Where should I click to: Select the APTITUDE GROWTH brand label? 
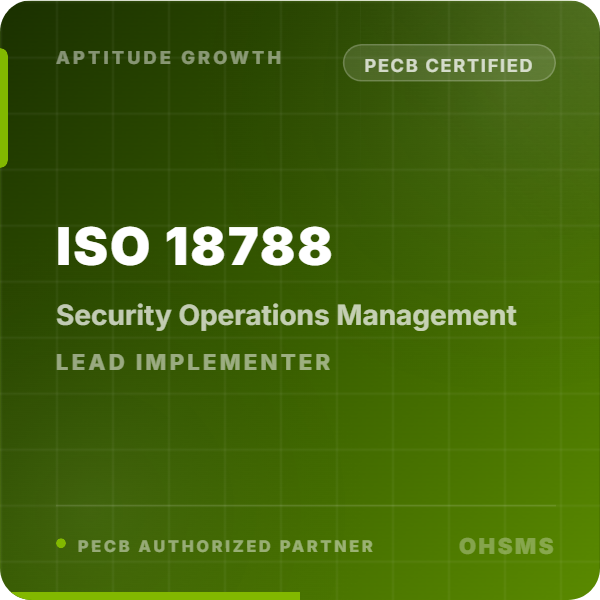tap(169, 57)
